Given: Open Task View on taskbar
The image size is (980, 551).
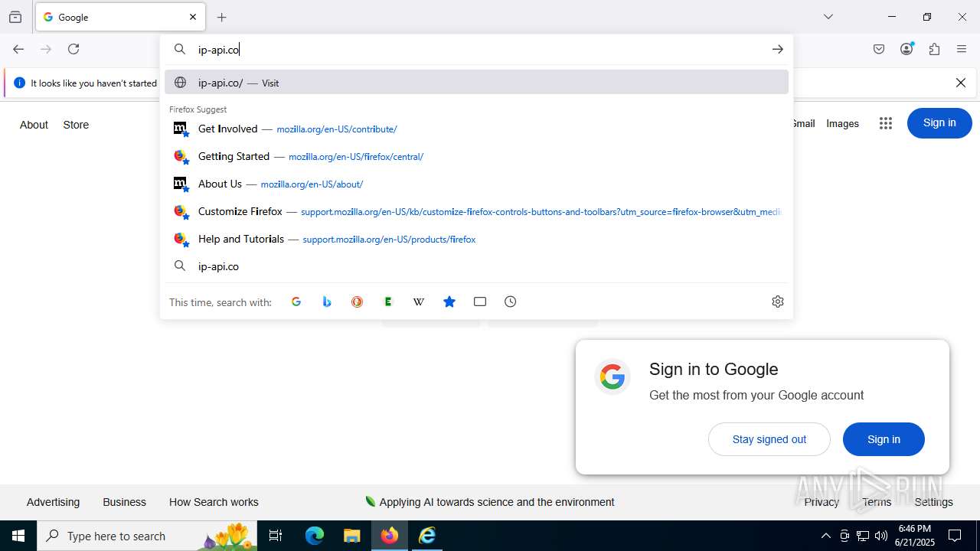Looking at the screenshot, I should point(276,536).
